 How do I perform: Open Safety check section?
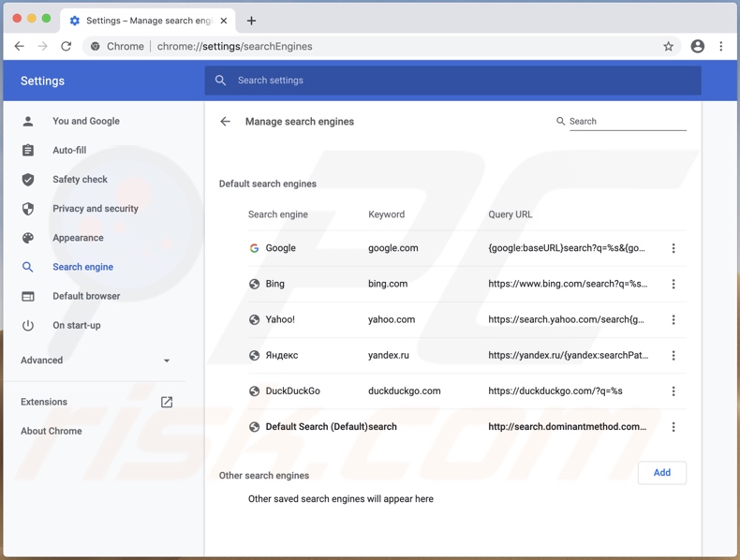tap(80, 180)
